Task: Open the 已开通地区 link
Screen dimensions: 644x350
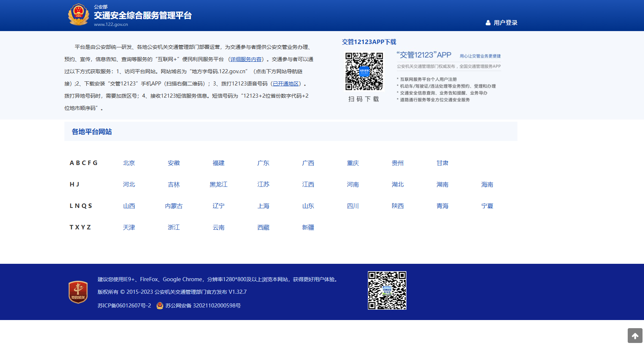Action: click(x=286, y=84)
